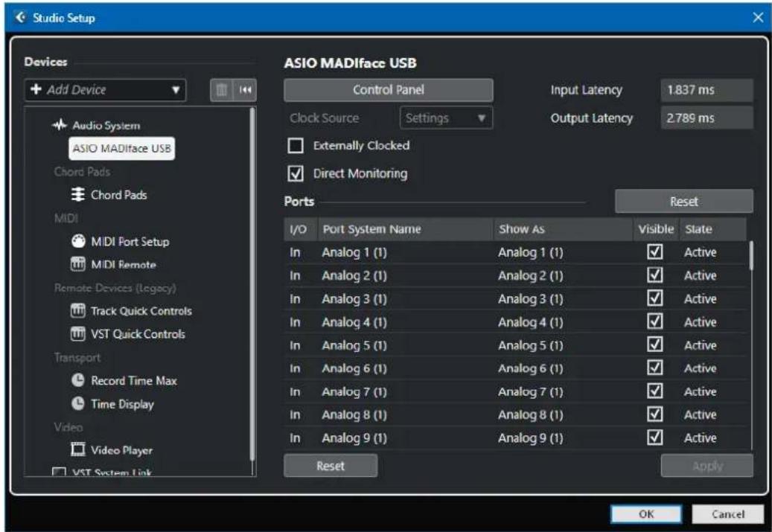772x532 pixels.
Task: Click the Active state of Analog 8 (1)
Action: point(700,415)
